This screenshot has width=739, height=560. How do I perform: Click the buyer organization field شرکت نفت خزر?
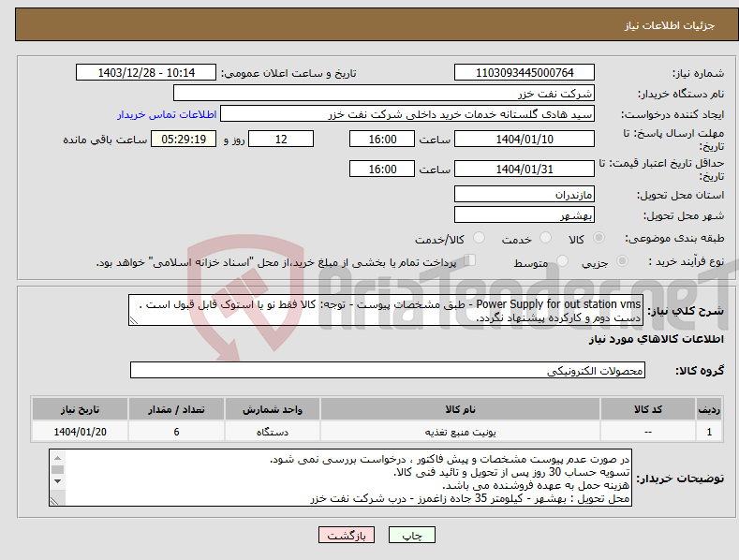384,94
